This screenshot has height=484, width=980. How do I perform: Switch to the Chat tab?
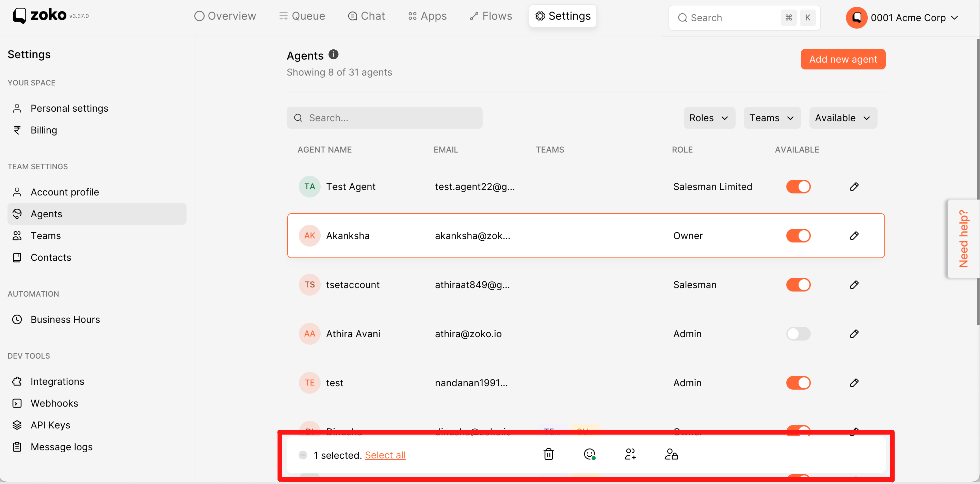(x=366, y=16)
